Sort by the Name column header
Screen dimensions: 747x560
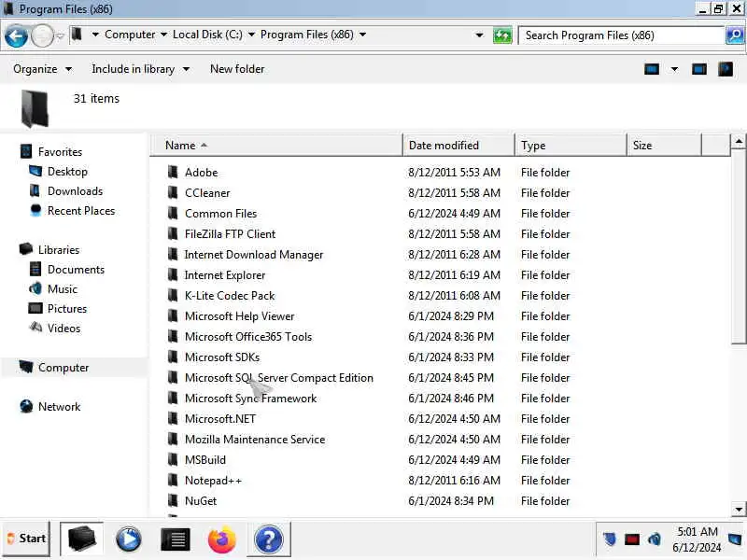pos(276,146)
